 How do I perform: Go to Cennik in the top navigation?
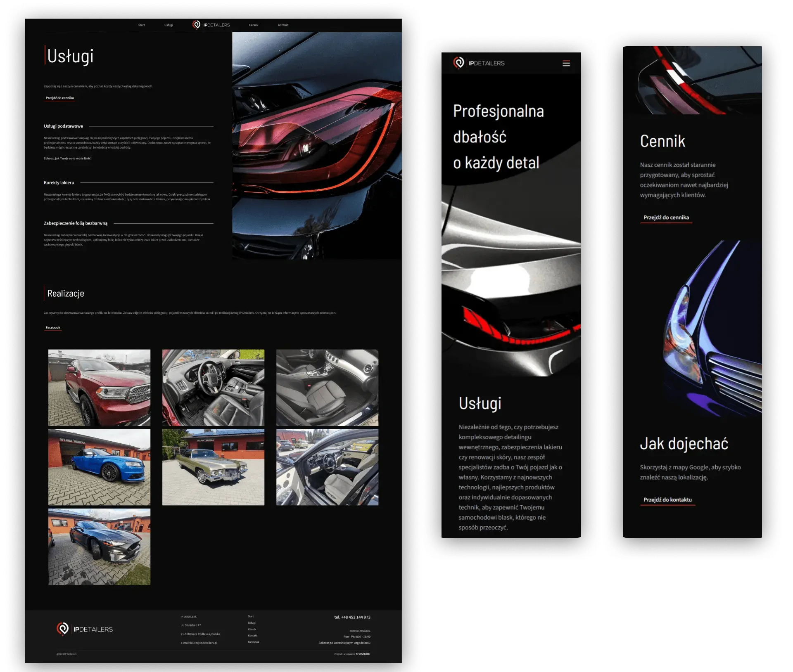coord(254,25)
